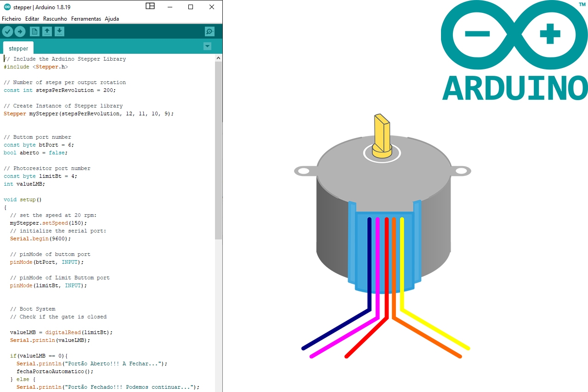Viewport: 588px width, 392px height.
Task: Click the Arduino icon in title bar
Action: 7,7
